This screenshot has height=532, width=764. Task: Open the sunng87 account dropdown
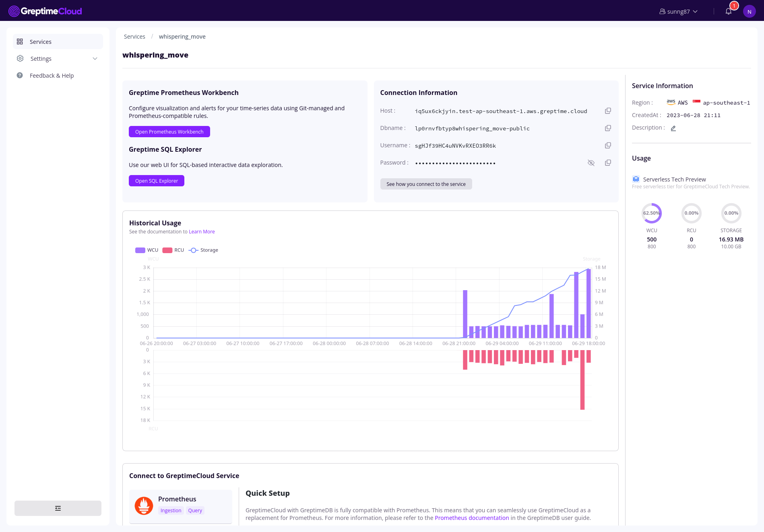(678, 12)
